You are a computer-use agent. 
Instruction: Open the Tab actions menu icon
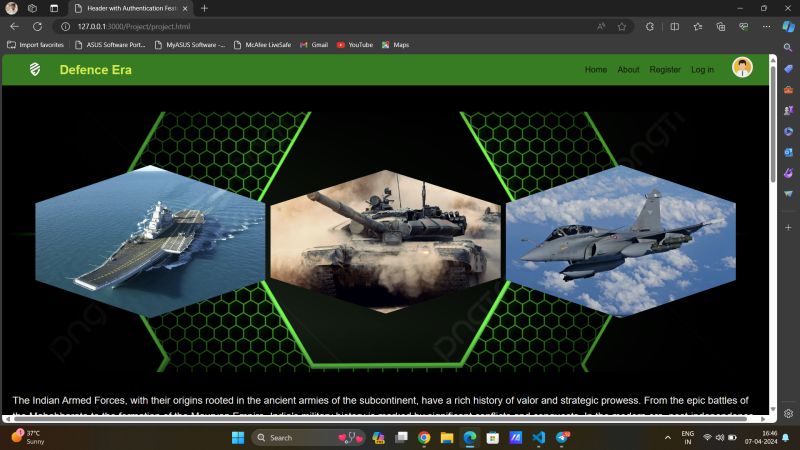pyautogui.click(x=54, y=8)
